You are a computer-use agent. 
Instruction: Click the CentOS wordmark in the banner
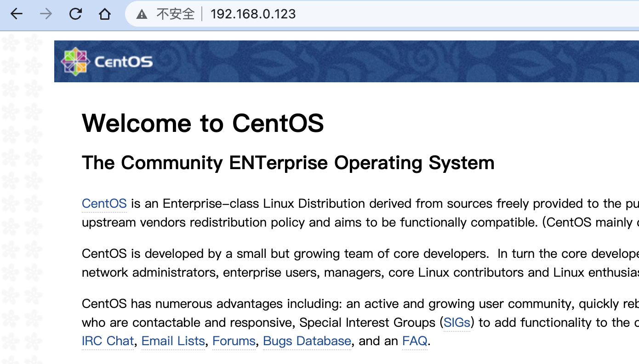pyautogui.click(x=123, y=62)
